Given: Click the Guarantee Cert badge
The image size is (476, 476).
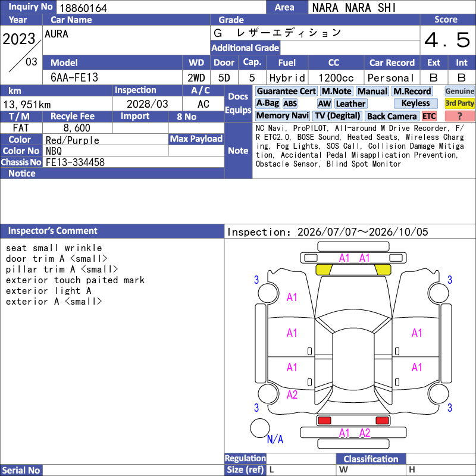Looking at the screenshot, I should coord(286,91).
